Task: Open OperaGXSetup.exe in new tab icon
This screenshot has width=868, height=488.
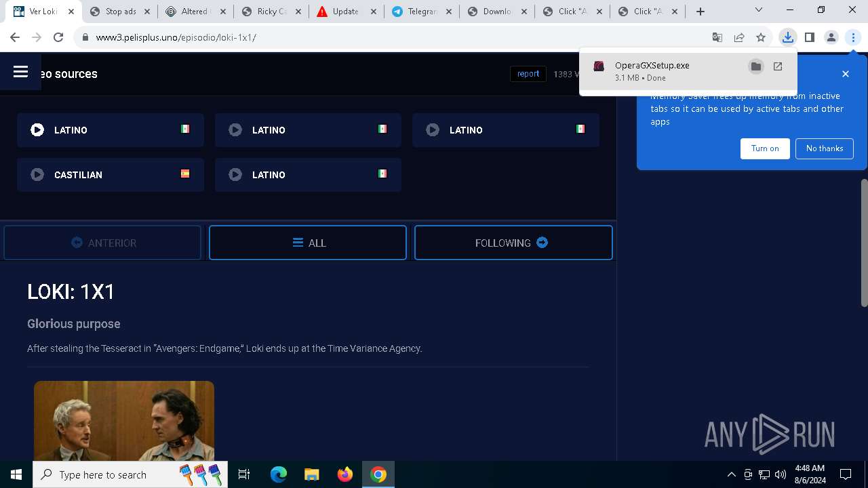Action: point(778,66)
